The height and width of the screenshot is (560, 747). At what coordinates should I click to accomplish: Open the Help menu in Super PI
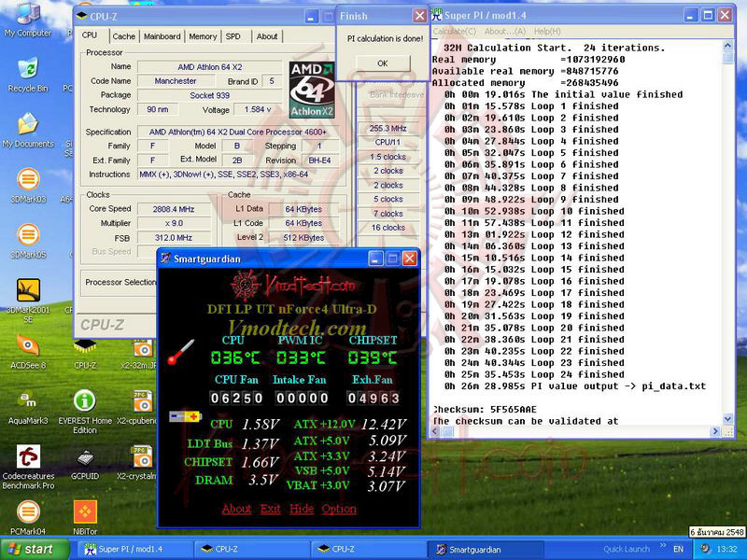click(547, 32)
